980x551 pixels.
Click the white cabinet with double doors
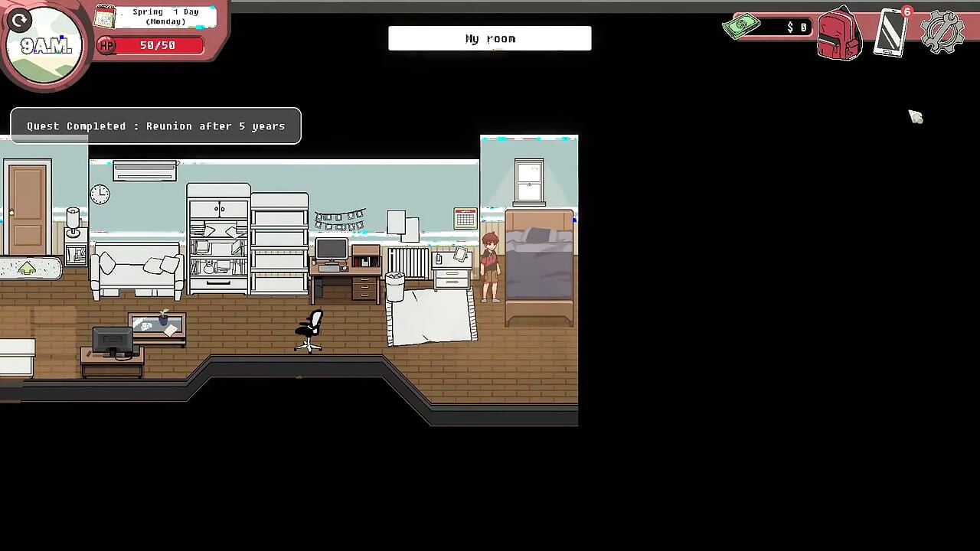218,238
